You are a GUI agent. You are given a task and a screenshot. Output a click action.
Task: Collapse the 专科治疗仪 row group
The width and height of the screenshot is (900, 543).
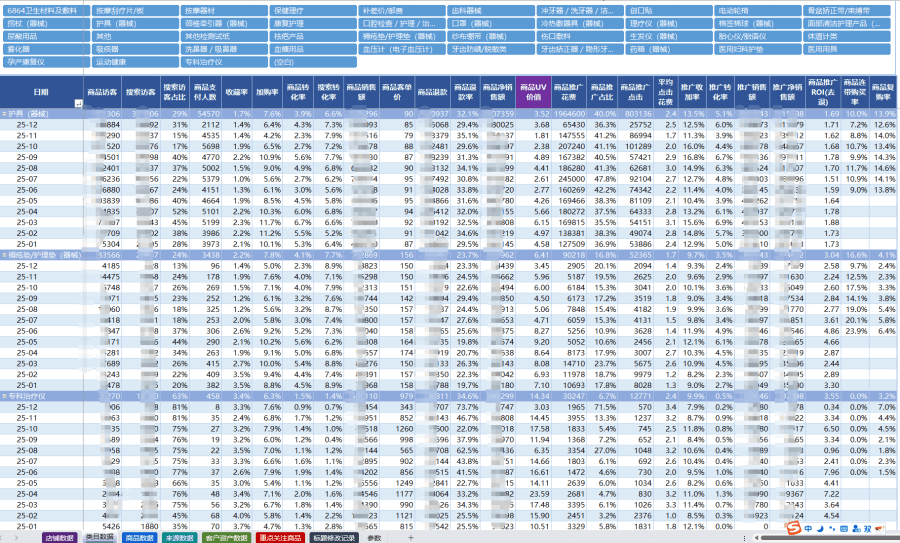(x=5, y=396)
